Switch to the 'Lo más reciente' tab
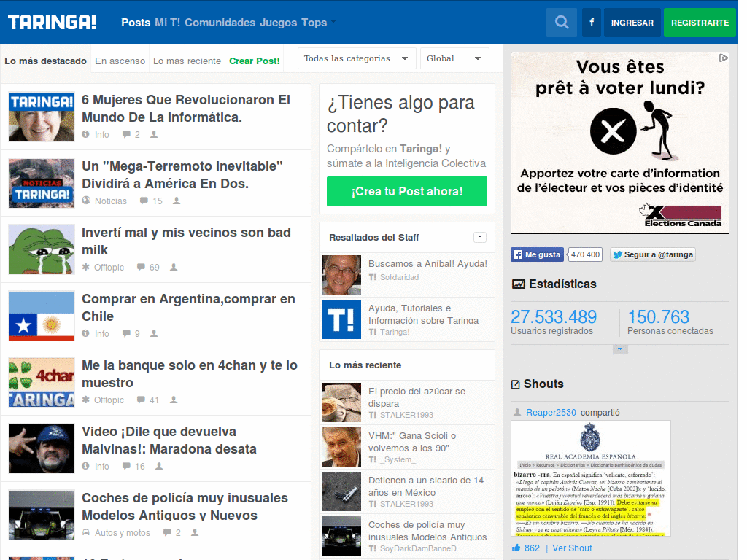 pyautogui.click(x=187, y=61)
